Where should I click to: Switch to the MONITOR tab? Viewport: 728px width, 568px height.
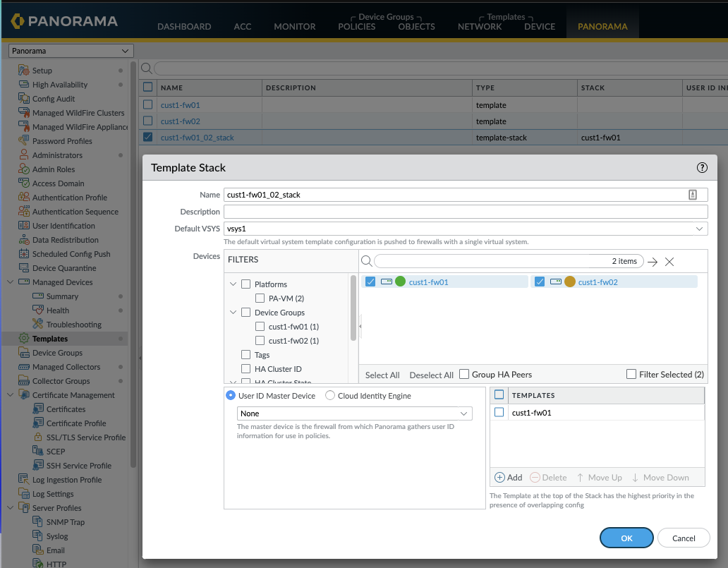tap(294, 26)
